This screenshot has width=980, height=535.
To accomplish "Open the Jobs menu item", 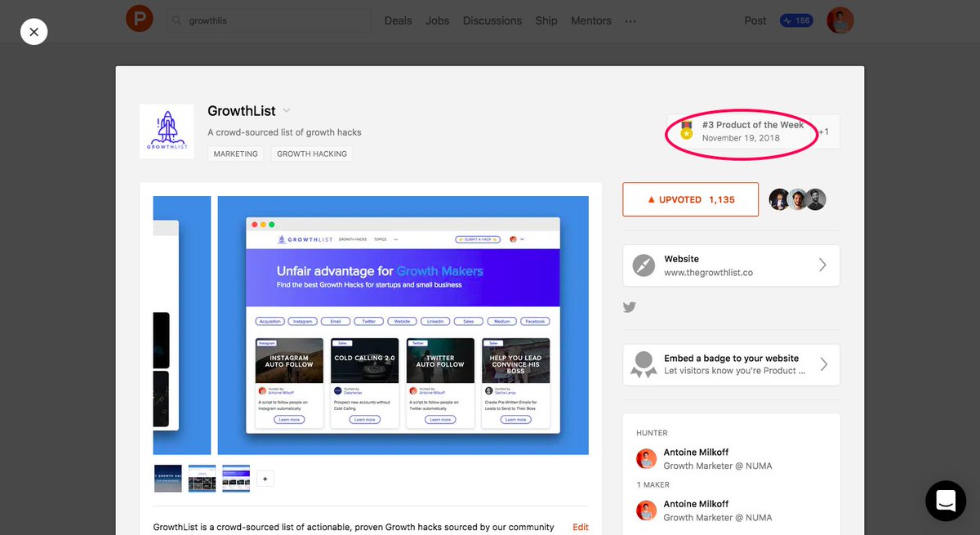I will click(438, 20).
